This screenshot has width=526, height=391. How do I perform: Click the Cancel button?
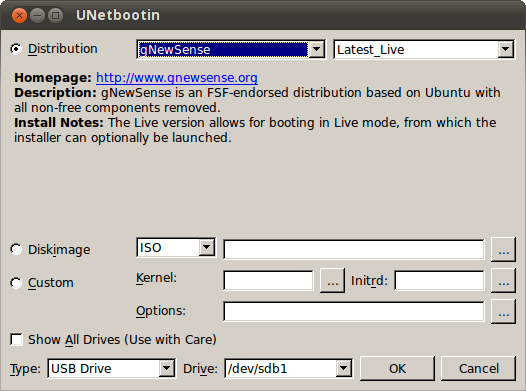[478, 369]
